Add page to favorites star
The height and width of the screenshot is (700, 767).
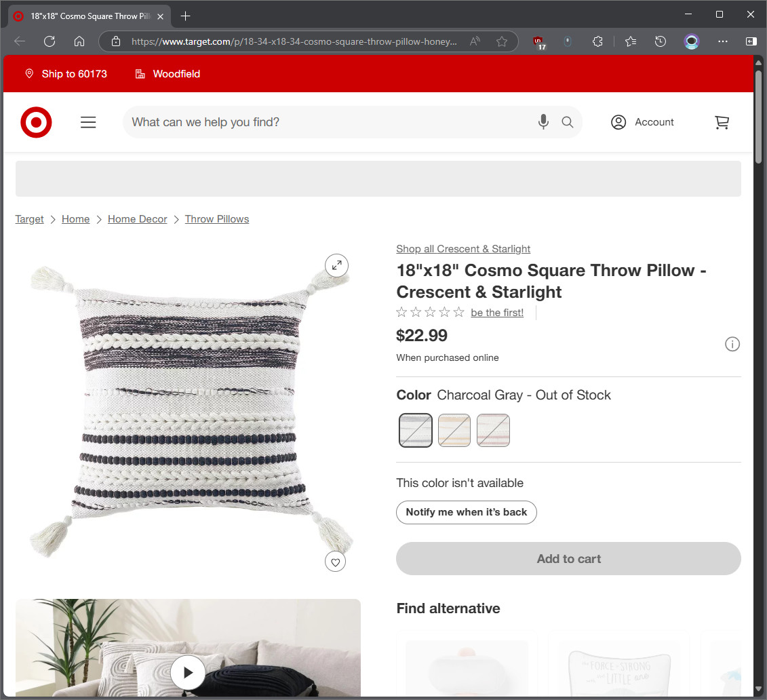point(501,41)
